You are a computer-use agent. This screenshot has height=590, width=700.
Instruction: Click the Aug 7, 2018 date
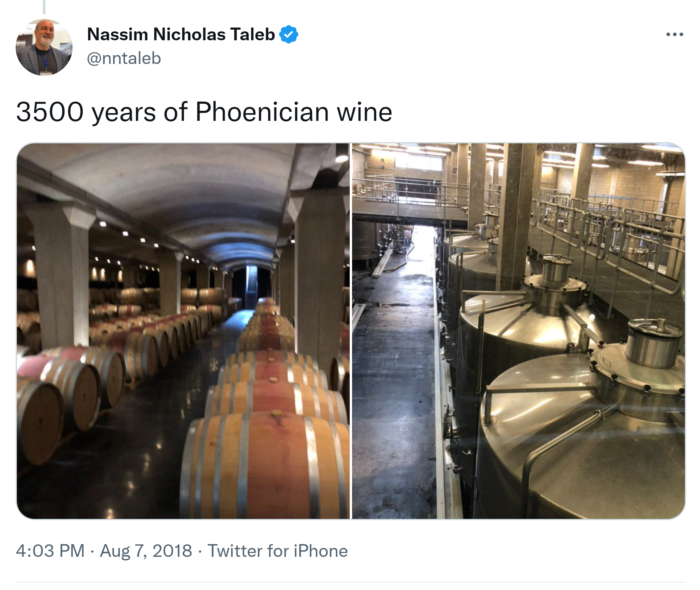point(146,551)
